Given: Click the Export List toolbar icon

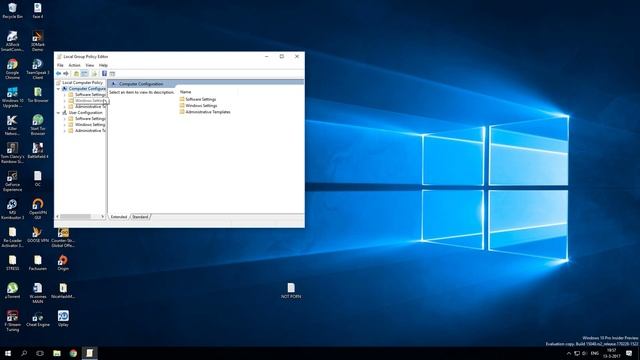Looking at the screenshot, I should [94, 73].
